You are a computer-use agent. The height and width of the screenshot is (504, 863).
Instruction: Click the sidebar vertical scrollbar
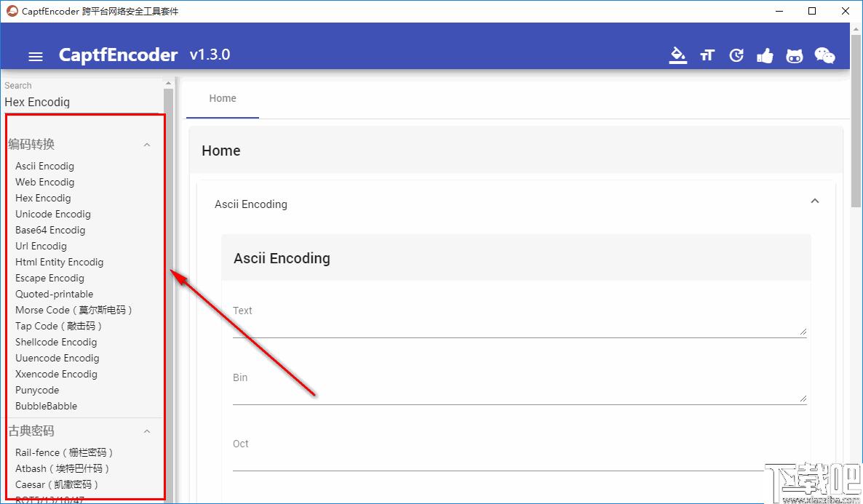[168, 290]
